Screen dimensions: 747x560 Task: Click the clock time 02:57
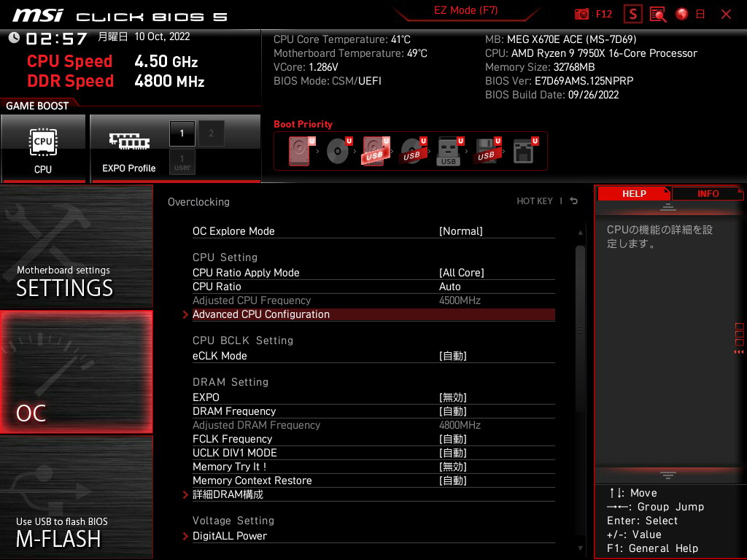[x=56, y=38]
